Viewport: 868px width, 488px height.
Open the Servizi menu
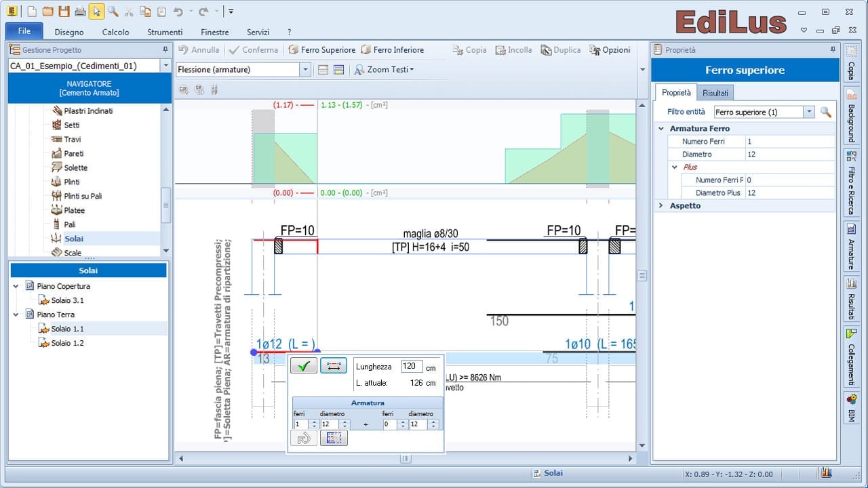point(258,31)
